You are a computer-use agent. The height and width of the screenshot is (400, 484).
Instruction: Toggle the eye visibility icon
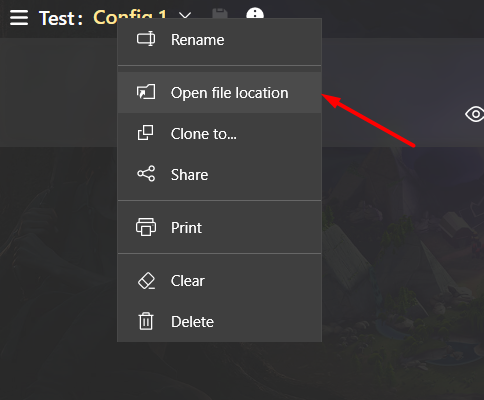[475, 114]
